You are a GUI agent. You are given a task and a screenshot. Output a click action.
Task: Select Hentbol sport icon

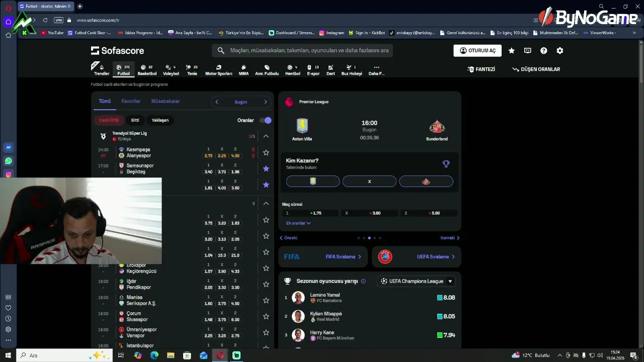click(x=293, y=70)
